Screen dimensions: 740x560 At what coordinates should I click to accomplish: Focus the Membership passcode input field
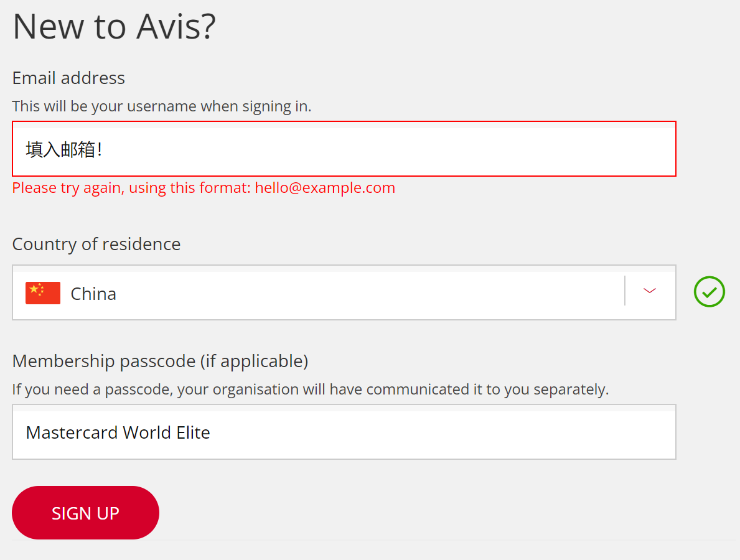click(344, 432)
